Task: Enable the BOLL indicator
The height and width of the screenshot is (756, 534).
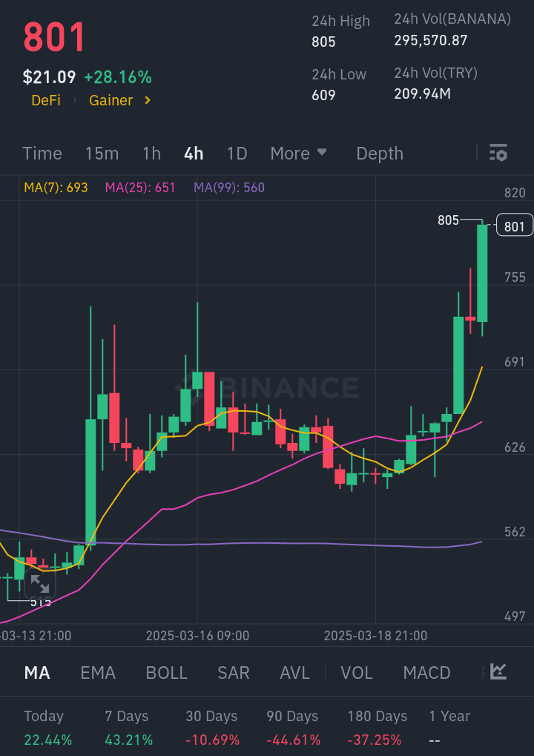Action: tap(167, 673)
